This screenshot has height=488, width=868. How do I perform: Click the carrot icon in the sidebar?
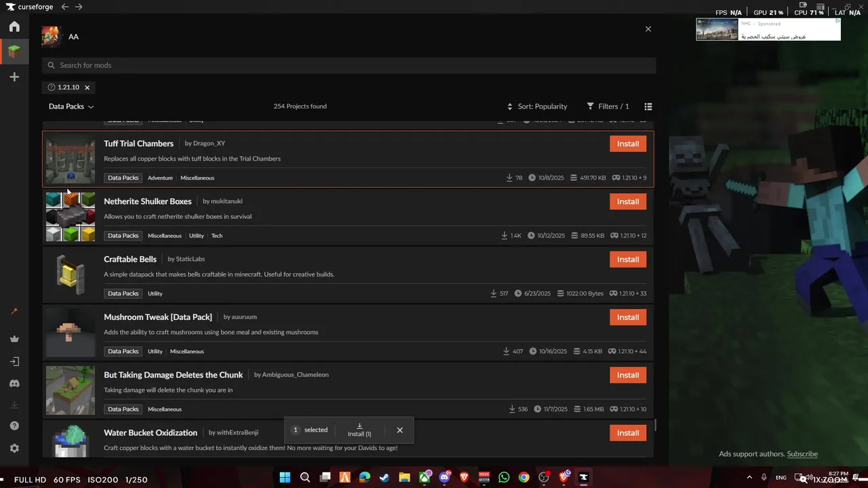point(14,311)
